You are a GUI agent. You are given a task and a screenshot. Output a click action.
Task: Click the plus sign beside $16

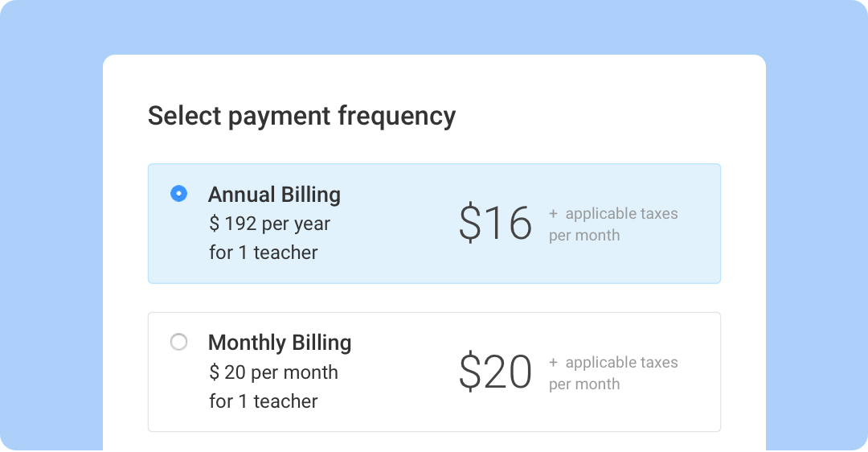point(553,214)
